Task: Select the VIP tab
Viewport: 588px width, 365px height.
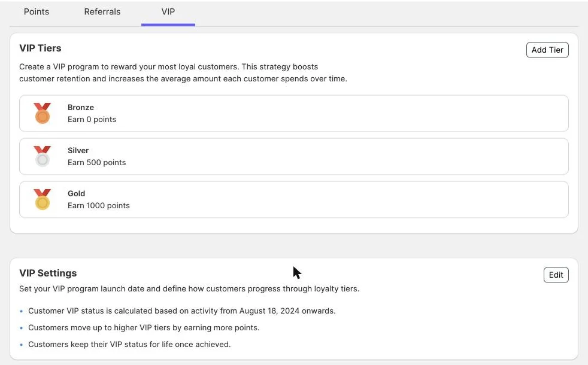Action: click(168, 11)
